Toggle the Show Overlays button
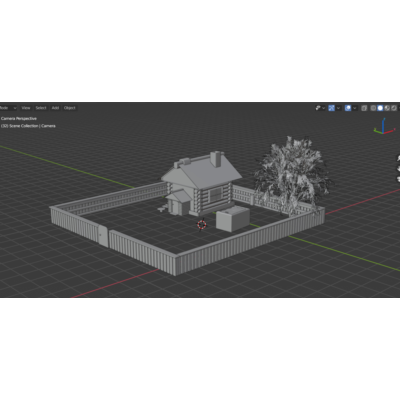The height and width of the screenshot is (400, 400). coord(348,108)
